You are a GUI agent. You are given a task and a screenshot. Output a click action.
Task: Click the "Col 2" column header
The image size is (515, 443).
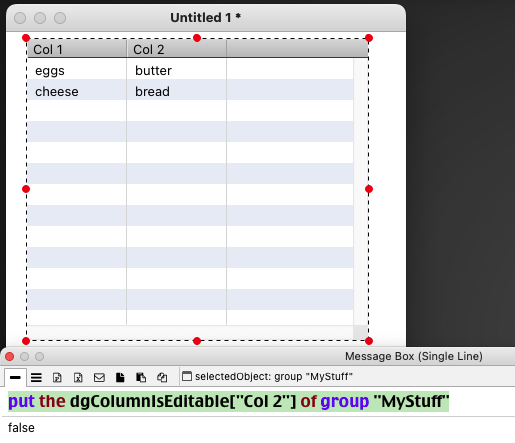(177, 49)
